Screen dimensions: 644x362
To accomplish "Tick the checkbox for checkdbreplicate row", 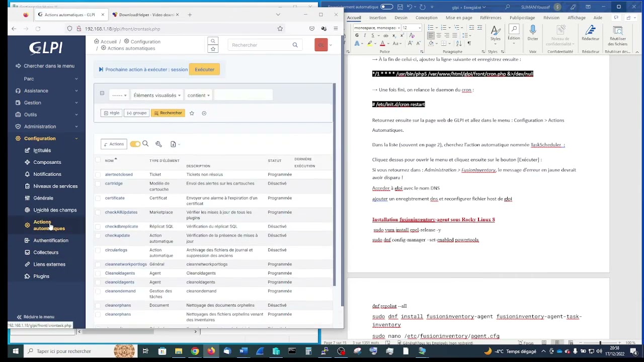I will coord(98,227).
